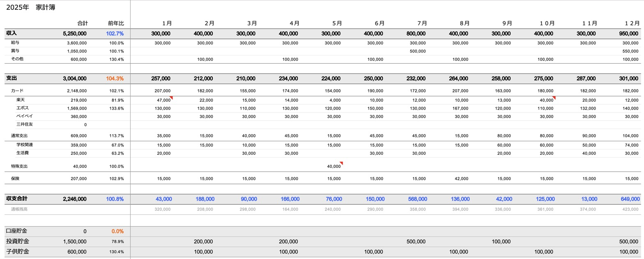The height and width of the screenshot is (259, 644).
Task: Click the 通常支出 total 609,000
Action: pyautogui.click(x=78, y=136)
